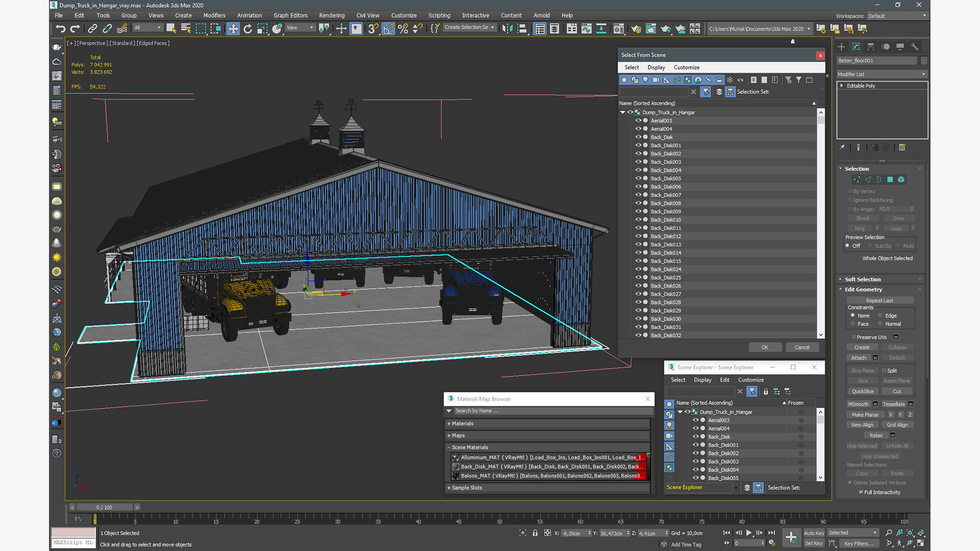
Task: Enable the Preserve UVs checkbox
Action: tap(853, 337)
